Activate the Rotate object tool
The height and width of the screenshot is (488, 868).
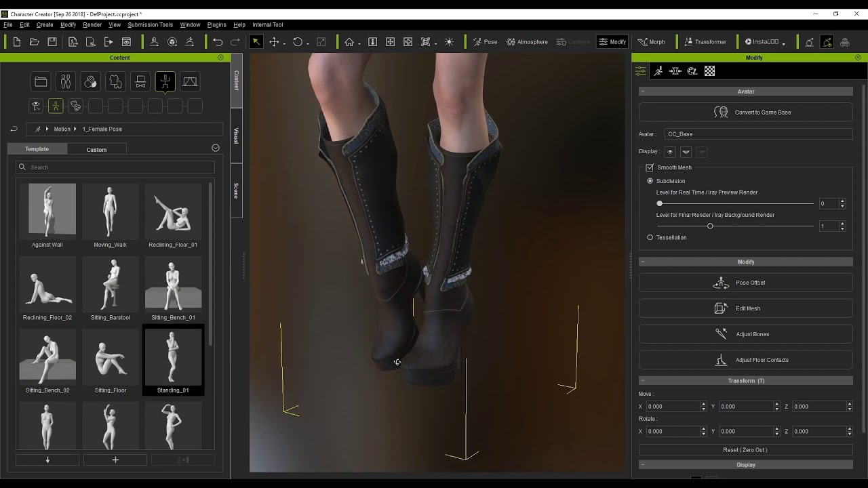(297, 42)
